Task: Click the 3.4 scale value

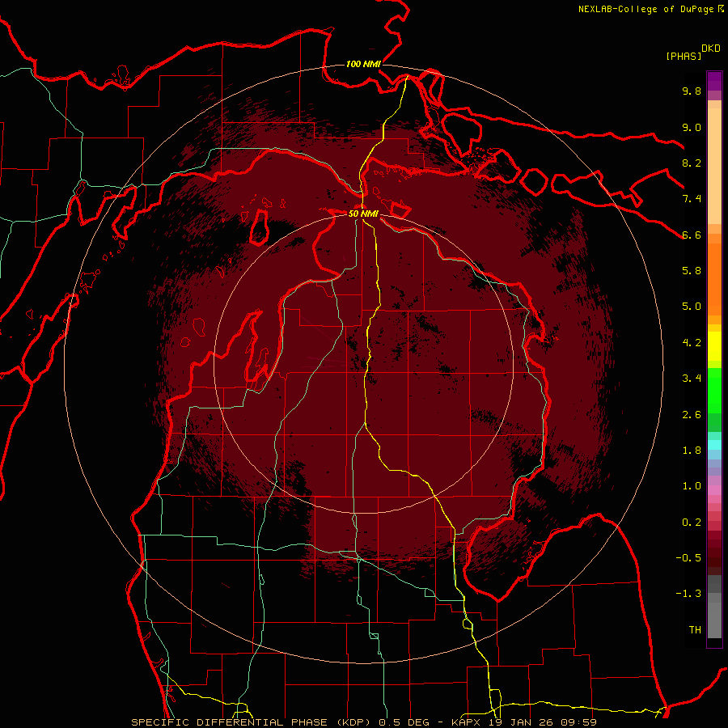Action: click(x=692, y=379)
